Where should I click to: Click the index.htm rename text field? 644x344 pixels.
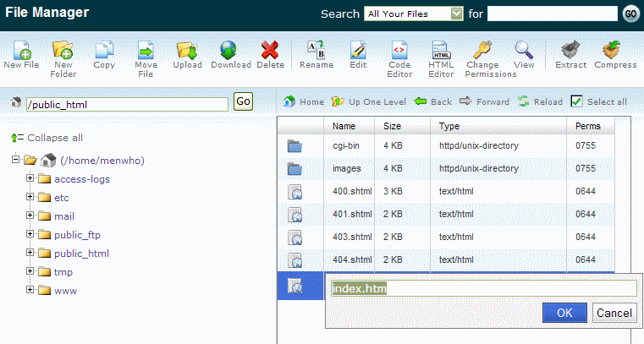(484, 289)
